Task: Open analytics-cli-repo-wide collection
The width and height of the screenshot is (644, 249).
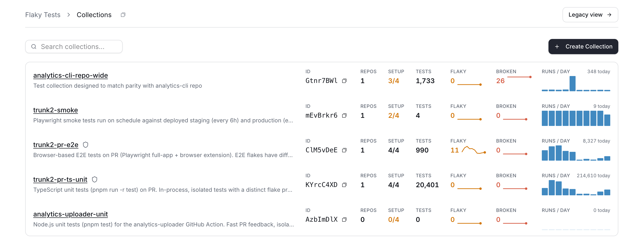Action: click(71, 75)
